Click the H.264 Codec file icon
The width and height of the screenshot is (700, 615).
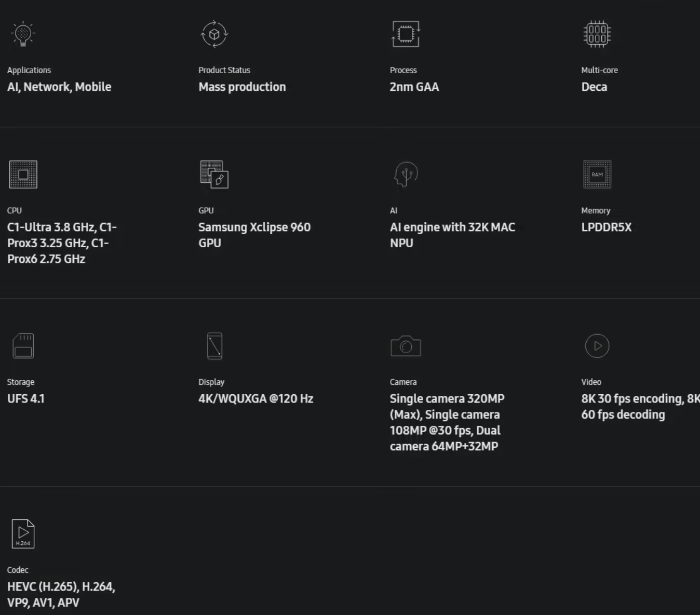click(x=23, y=534)
